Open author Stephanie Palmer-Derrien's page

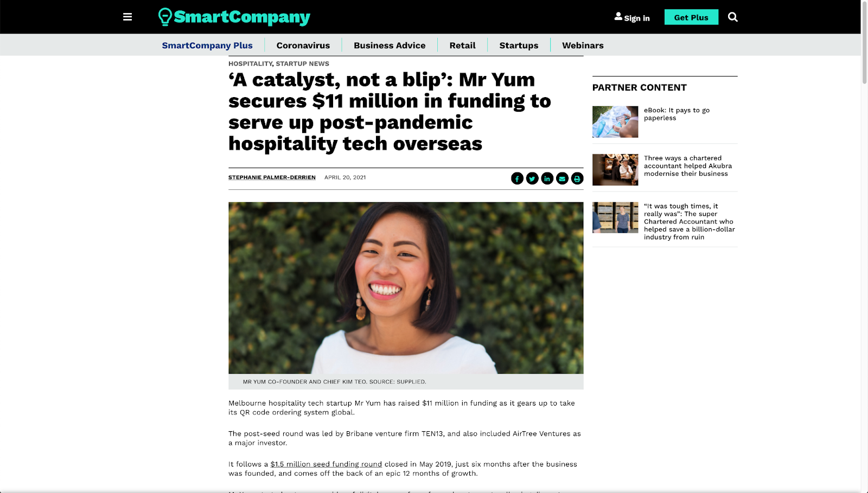pyautogui.click(x=272, y=177)
